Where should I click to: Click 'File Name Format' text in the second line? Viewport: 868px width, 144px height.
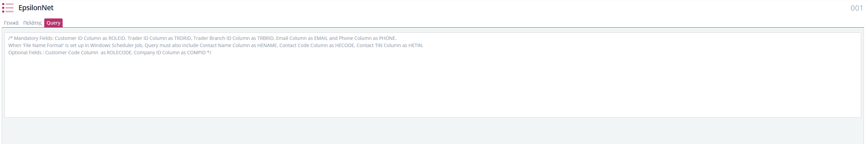[x=43, y=45]
